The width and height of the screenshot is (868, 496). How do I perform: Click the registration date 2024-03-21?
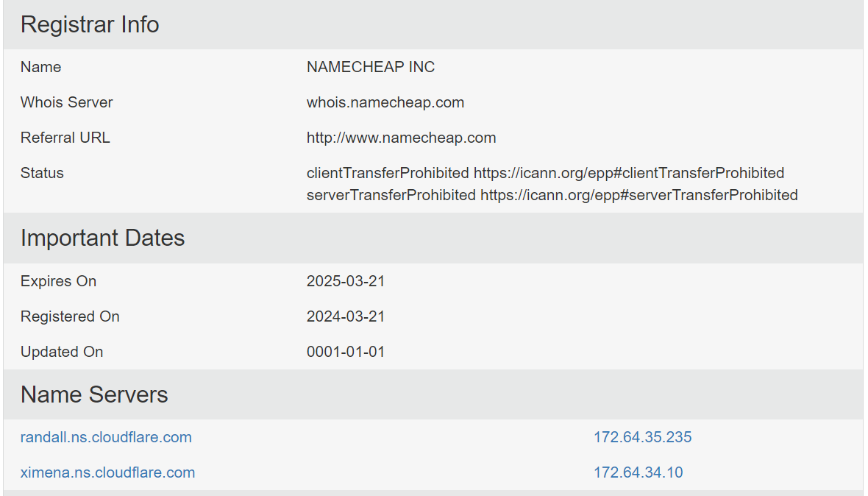point(345,316)
